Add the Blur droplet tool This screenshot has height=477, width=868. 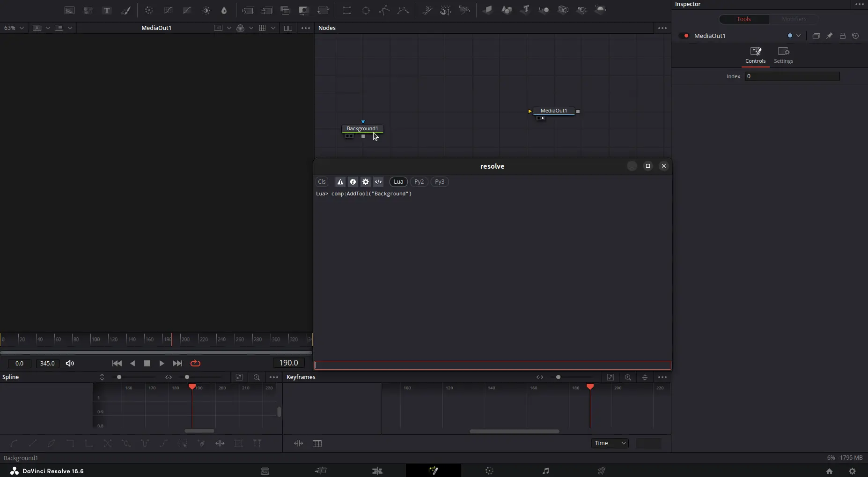coord(224,10)
